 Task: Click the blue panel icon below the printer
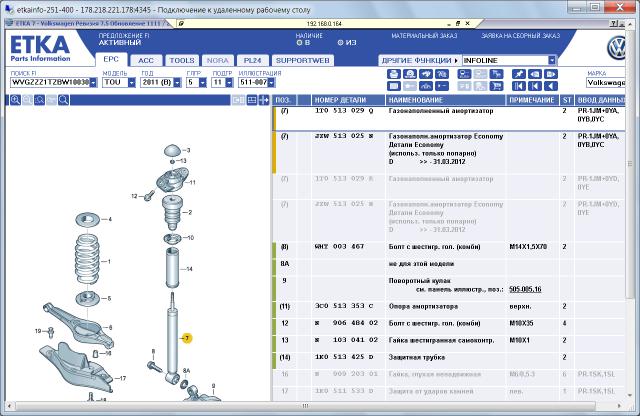point(393,86)
